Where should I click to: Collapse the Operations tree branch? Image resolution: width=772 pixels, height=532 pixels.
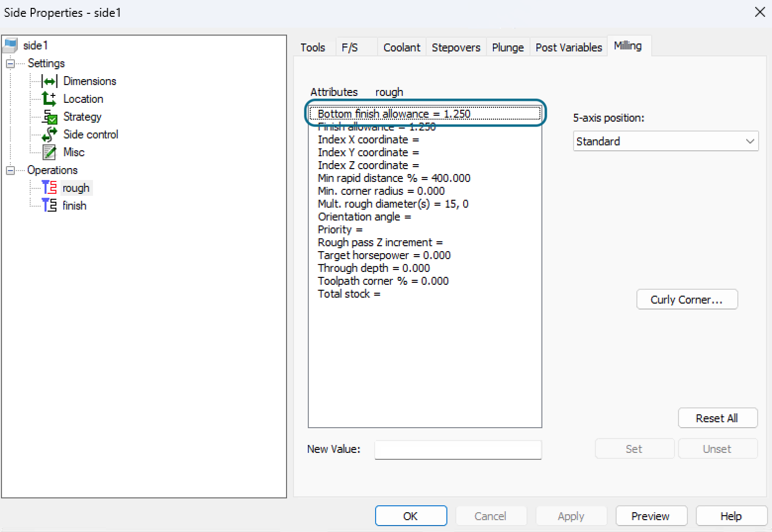pos(10,170)
